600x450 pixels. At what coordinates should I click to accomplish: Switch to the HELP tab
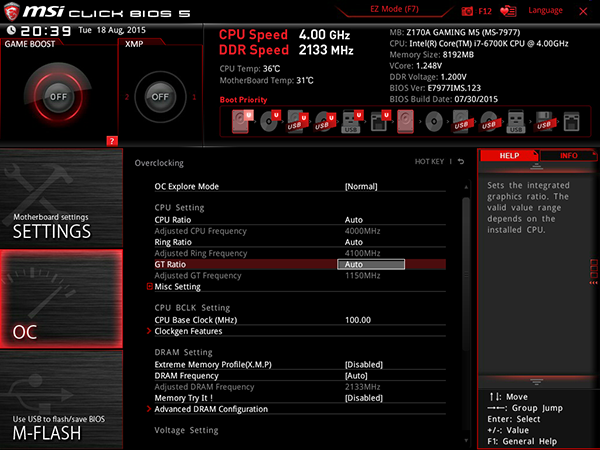coord(509,156)
